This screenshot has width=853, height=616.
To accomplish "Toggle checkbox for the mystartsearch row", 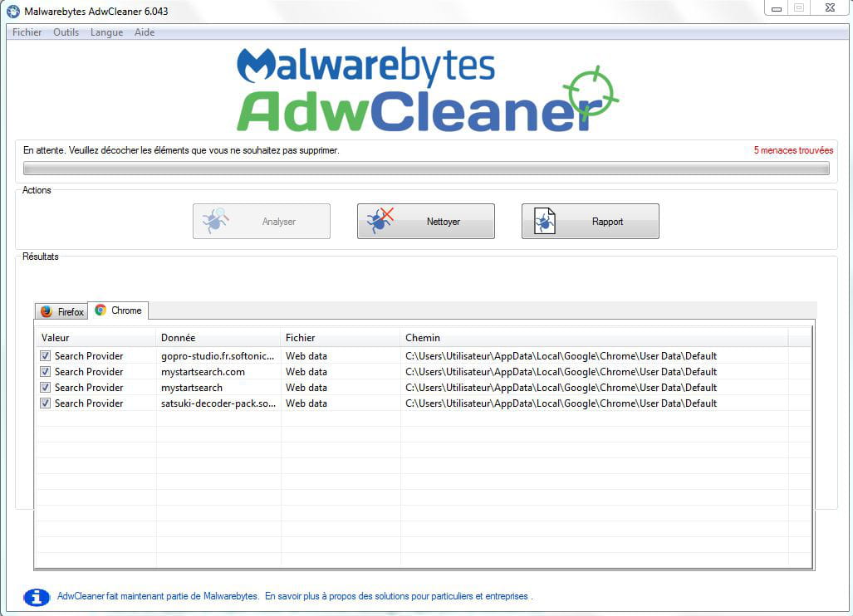I will tap(45, 388).
